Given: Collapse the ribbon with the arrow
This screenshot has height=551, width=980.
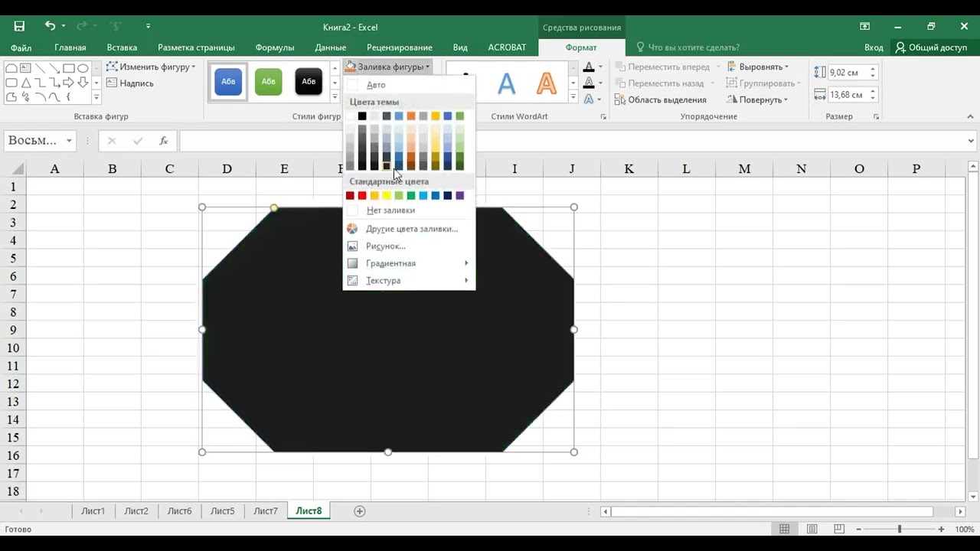Looking at the screenshot, I should point(971,117).
